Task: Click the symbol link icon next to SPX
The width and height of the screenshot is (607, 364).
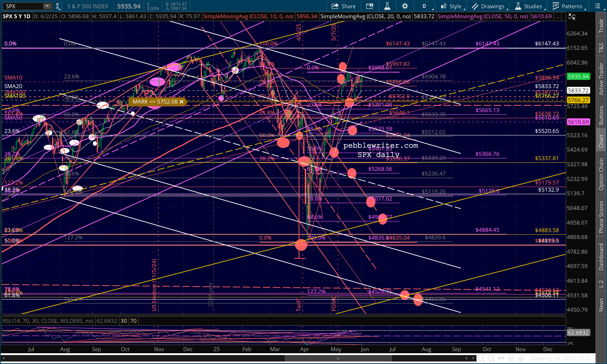Action: tap(58, 6)
